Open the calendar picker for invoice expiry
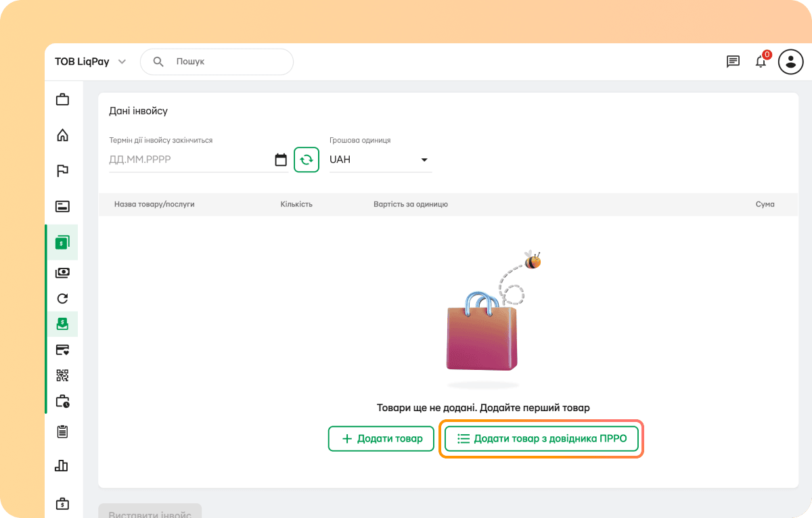 click(281, 160)
